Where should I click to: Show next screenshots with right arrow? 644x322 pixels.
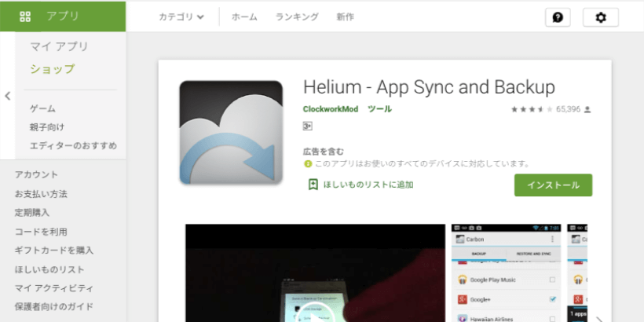pyautogui.click(x=598, y=319)
